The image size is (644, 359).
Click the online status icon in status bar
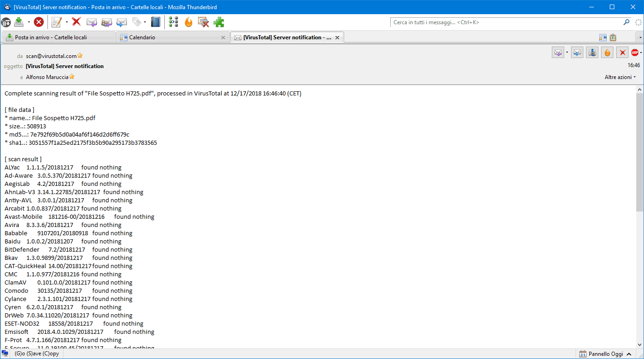[5, 354]
